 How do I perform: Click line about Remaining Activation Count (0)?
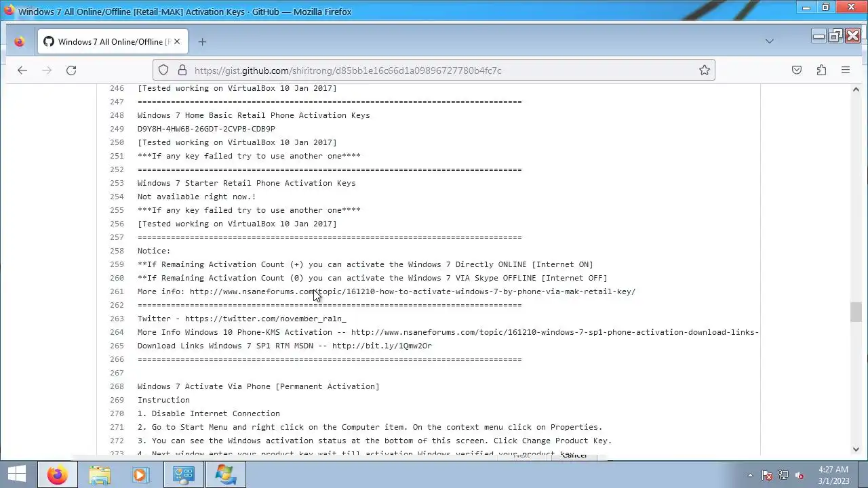[372, 278]
